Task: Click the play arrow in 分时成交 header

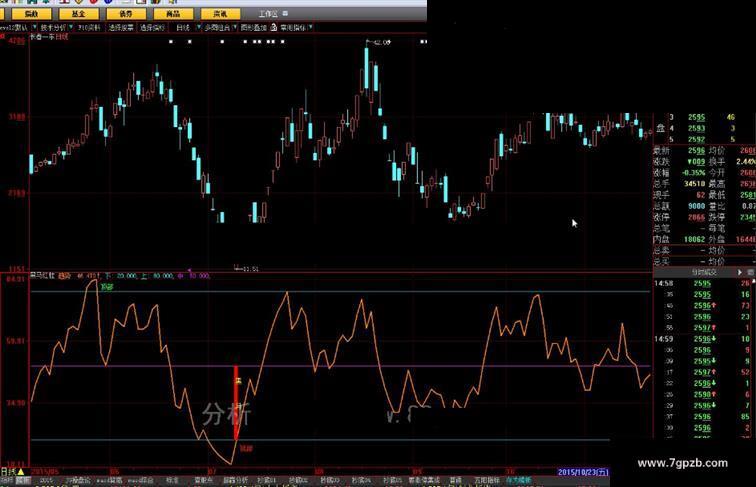Action: (740, 272)
